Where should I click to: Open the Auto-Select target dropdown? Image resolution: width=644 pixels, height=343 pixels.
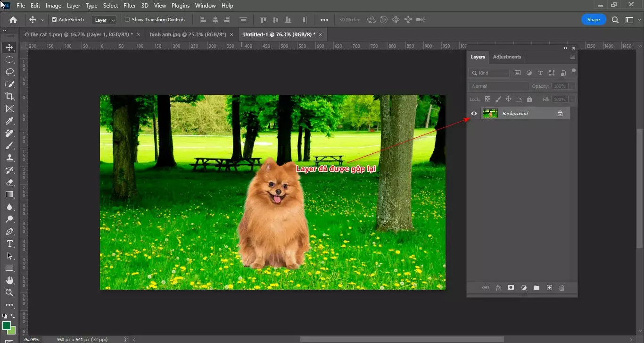point(104,20)
